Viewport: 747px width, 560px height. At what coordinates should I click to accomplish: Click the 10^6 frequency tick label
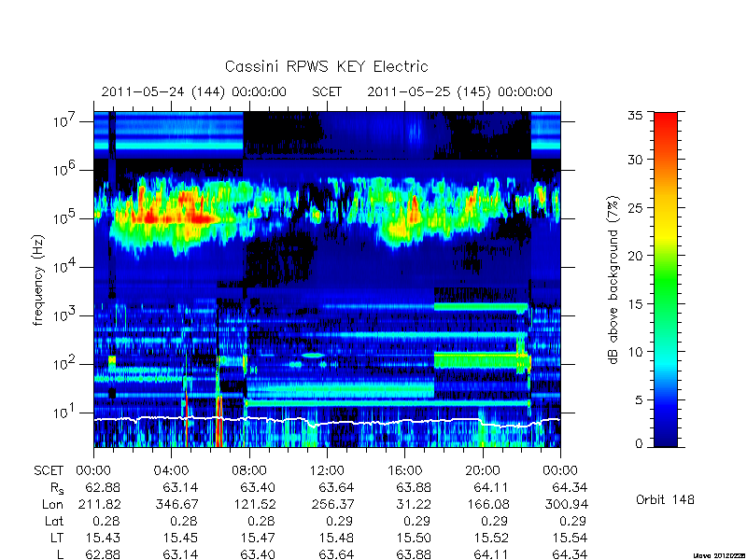coord(65,170)
